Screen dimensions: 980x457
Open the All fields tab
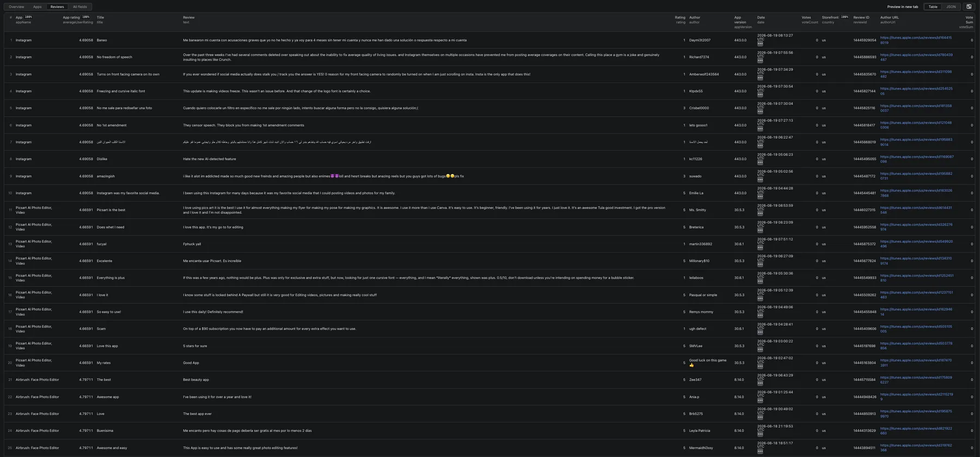(80, 7)
